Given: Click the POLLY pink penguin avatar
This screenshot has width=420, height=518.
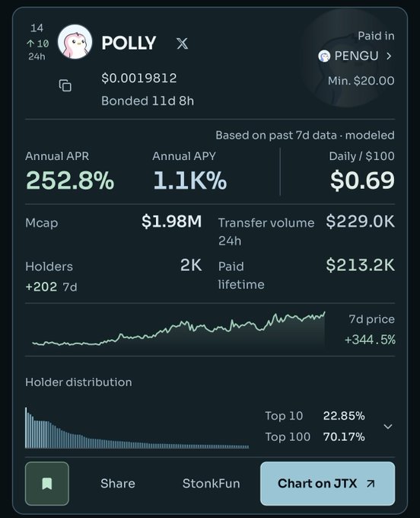Looking at the screenshot, I should 75,42.
